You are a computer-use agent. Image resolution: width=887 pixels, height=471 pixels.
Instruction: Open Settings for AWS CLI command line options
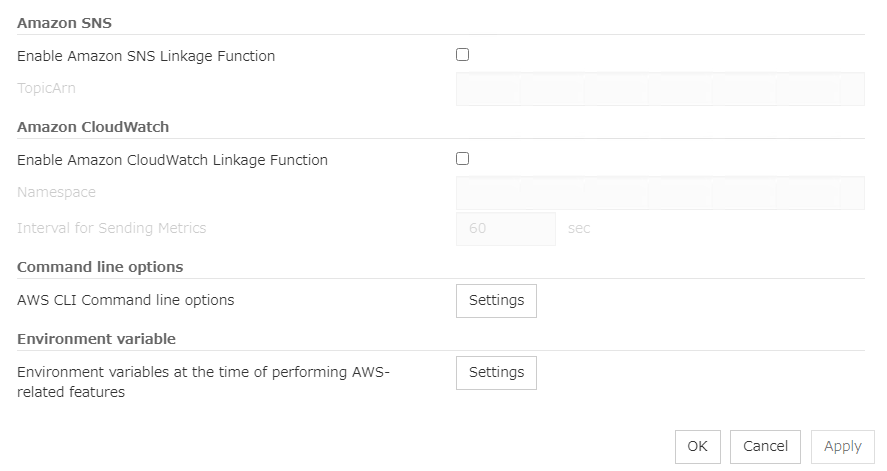[496, 300]
